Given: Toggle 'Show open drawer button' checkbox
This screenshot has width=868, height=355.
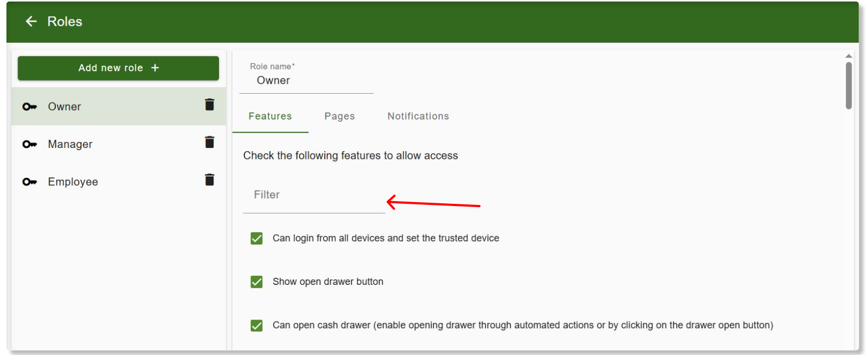Looking at the screenshot, I should coord(256,282).
